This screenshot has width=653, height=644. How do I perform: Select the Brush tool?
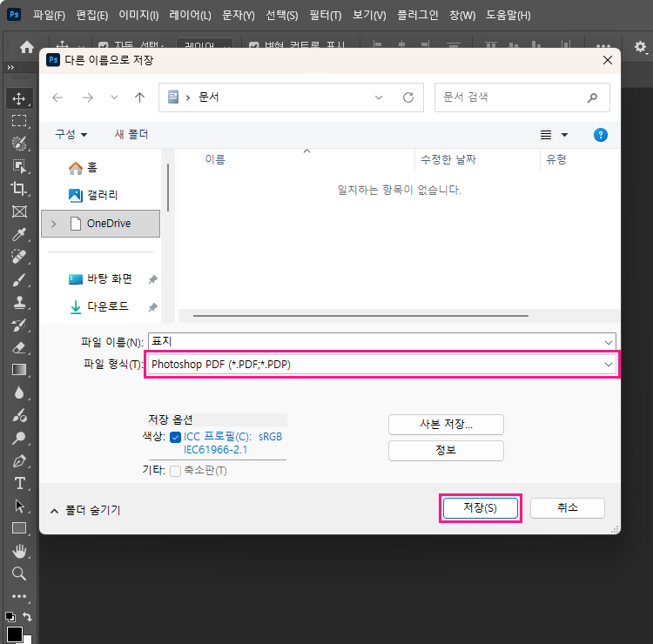coord(19,279)
